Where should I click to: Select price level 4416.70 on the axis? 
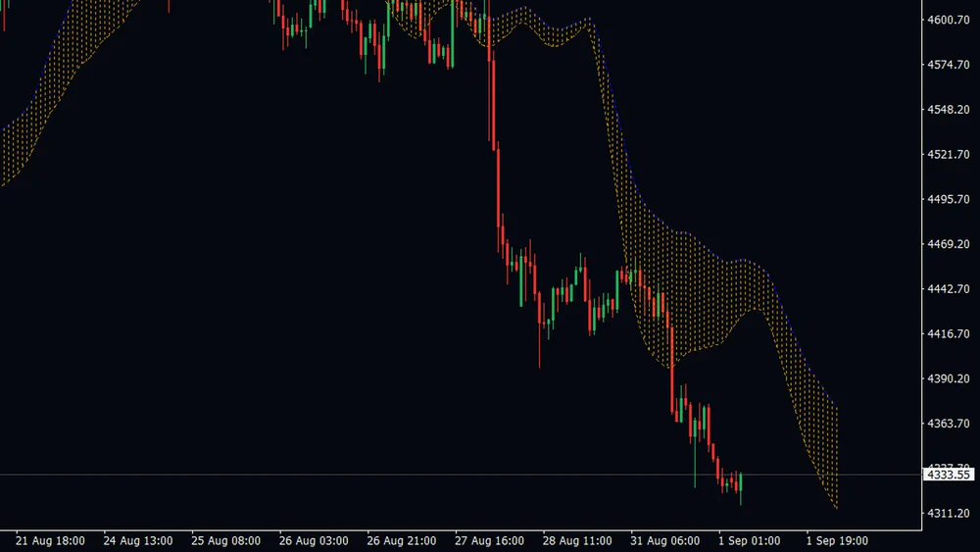pyautogui.click(x=948, y=333)
